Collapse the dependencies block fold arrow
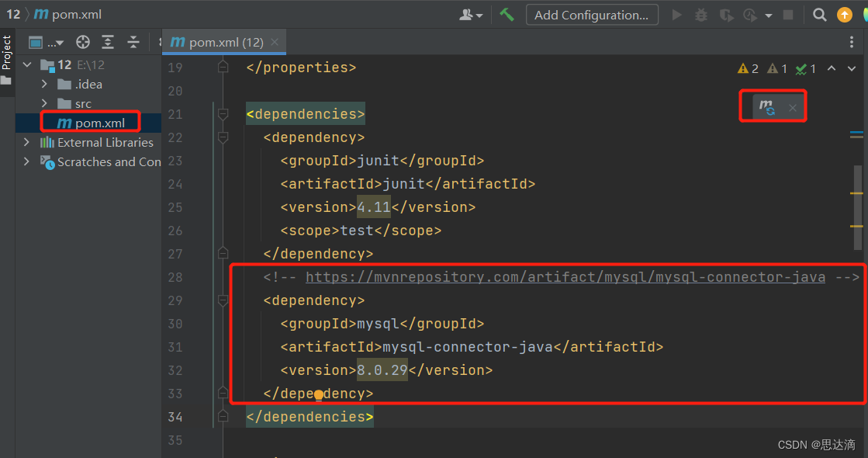868x458 pixels. [223, 113]
